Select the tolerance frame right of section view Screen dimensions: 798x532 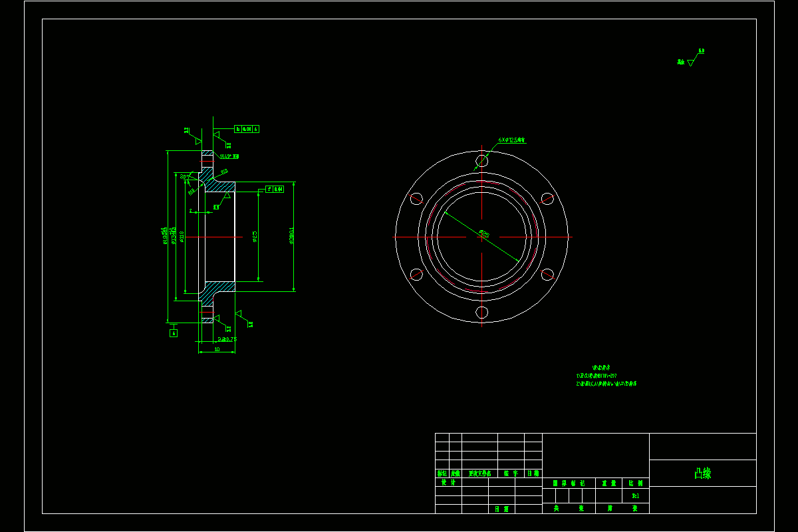tap(275, 189)
